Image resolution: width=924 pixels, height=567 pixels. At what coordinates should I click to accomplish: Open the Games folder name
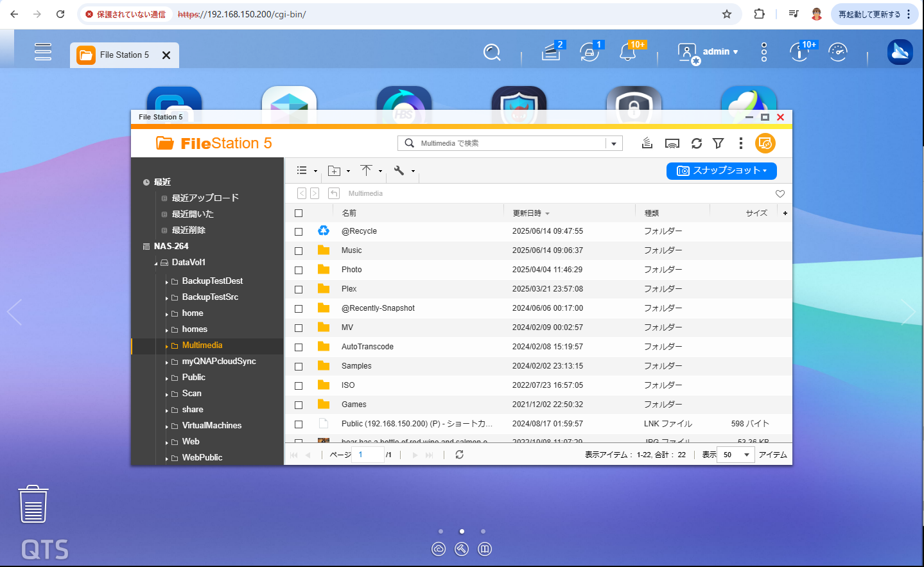pyautogui.click(x=354, y=405)
